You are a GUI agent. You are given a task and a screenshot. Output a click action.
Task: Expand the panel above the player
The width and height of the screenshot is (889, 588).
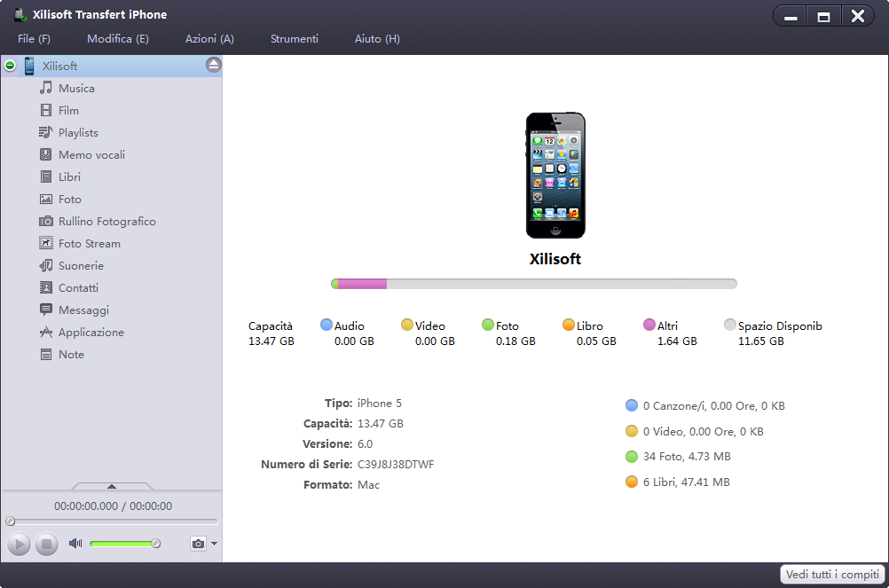click(112, 486)
